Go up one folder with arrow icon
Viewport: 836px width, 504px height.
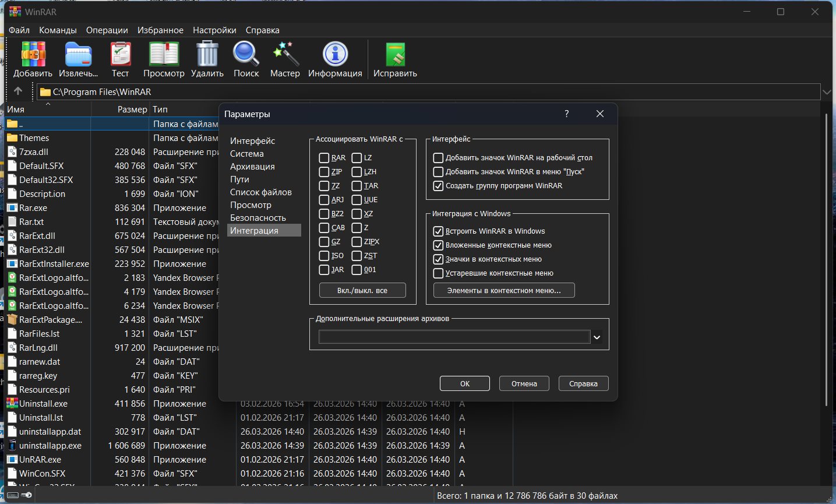[x=18, y=91]
